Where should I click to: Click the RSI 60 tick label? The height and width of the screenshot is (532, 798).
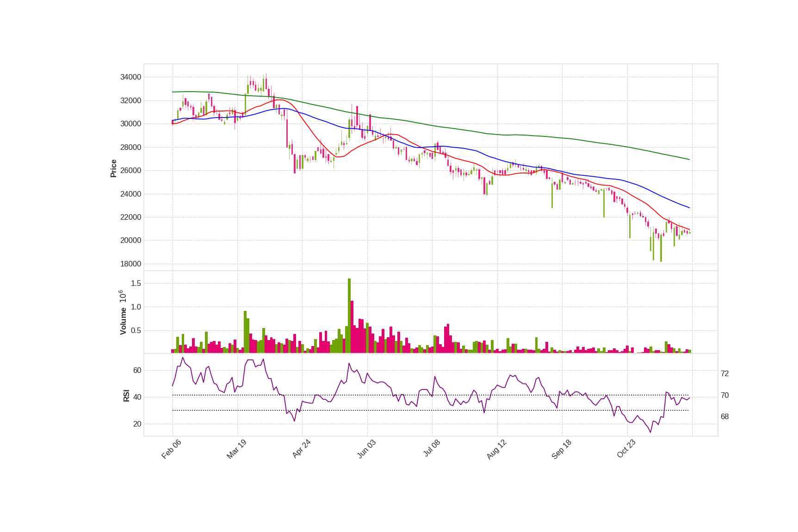137,370
